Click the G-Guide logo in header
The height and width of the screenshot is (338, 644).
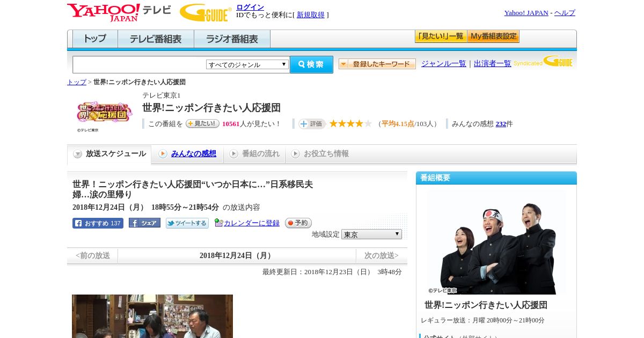pyautogui.click(x=206, y=12)
